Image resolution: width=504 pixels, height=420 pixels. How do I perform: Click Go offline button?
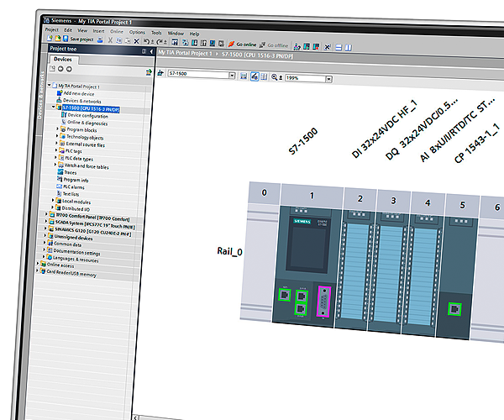click(x=274, y=45)
